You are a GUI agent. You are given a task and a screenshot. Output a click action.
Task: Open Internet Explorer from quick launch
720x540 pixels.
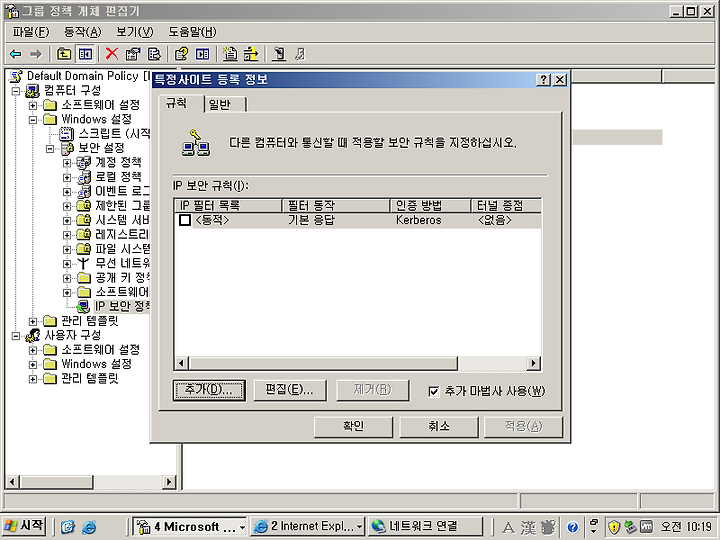pyautogui.click(x=89, y=527)
